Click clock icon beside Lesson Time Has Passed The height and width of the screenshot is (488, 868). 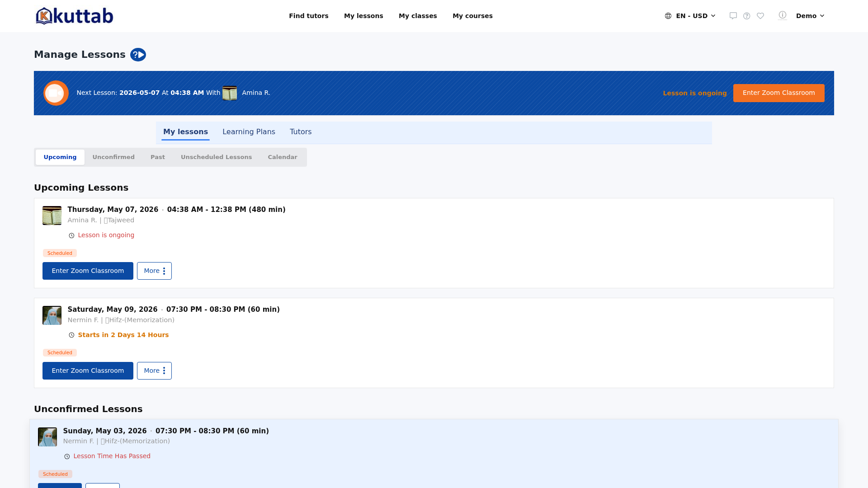pyautogui.click(x=67, y=456)
